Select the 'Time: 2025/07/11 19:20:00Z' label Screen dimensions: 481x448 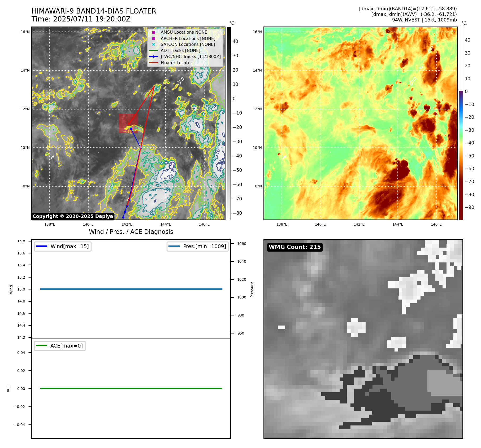tap(81, 19)
